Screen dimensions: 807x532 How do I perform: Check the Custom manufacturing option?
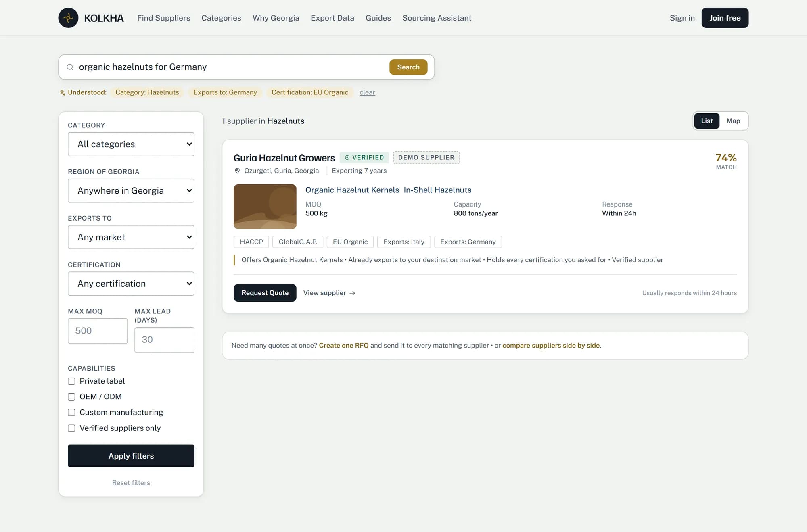point(71,413)
